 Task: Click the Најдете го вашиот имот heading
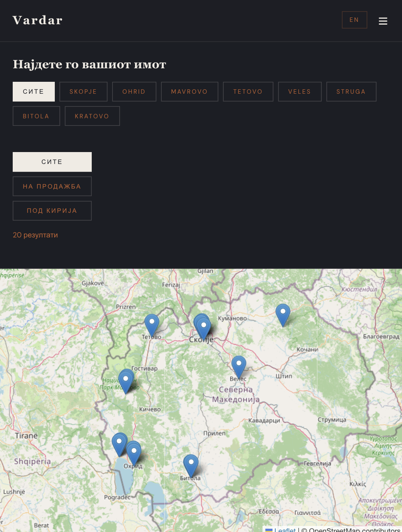point(89,64)
